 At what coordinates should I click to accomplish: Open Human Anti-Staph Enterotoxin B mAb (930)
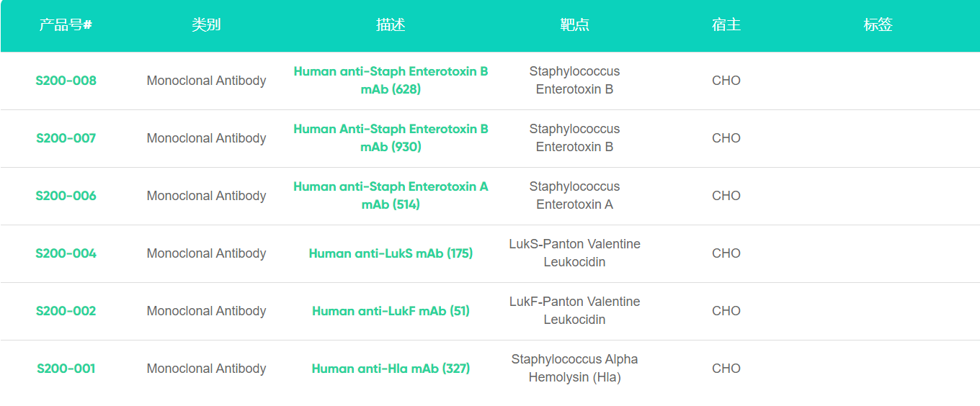391,138
